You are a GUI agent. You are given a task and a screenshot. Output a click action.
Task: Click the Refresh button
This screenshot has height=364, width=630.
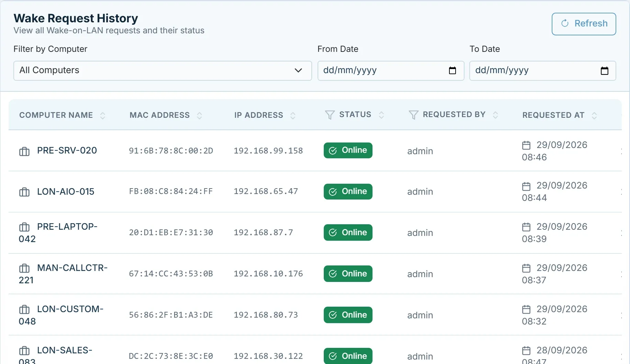click(x=584, y=24)
